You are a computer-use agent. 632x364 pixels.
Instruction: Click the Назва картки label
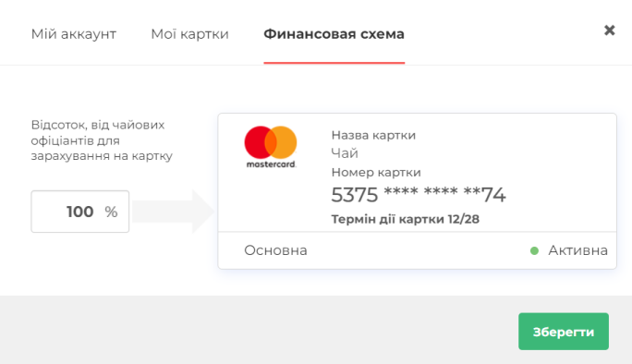point(373,135)
